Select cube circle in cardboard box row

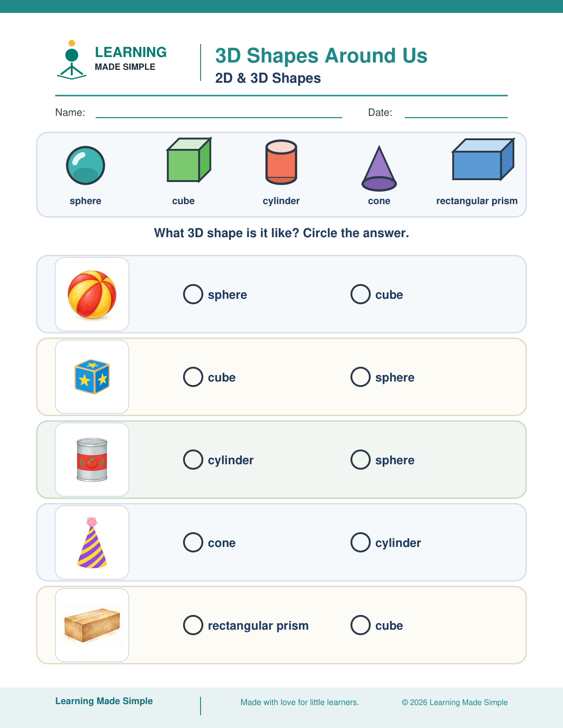tap(361, 625)
